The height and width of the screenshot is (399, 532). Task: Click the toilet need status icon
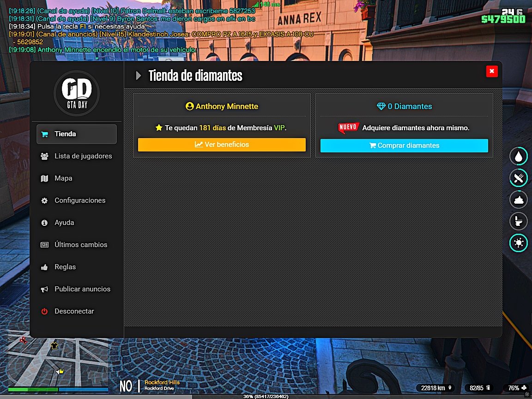(519, 221)
